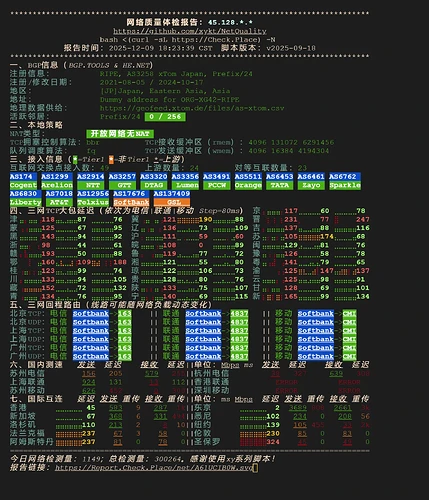Open the Report.Check.Place report link
The image size is (429, 500).
pos(154,468)
